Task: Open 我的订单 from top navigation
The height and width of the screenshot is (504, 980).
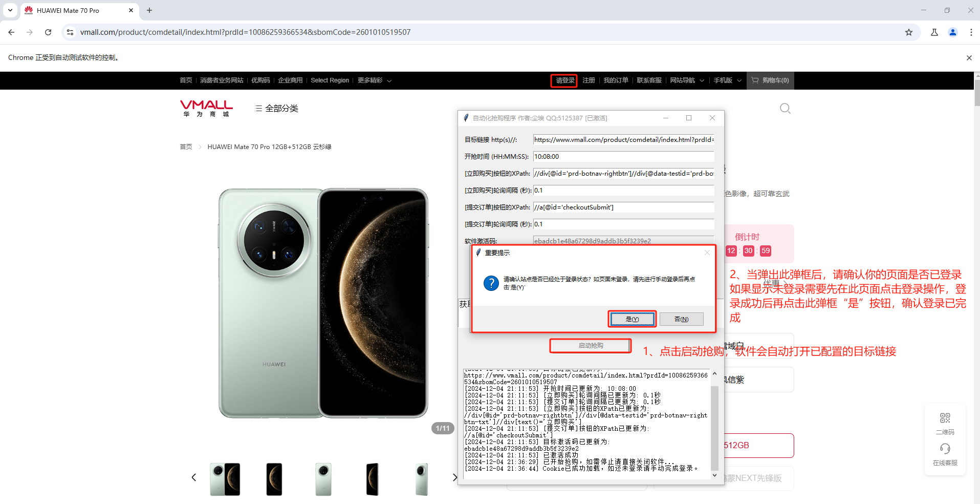Action: coord(616,80)
